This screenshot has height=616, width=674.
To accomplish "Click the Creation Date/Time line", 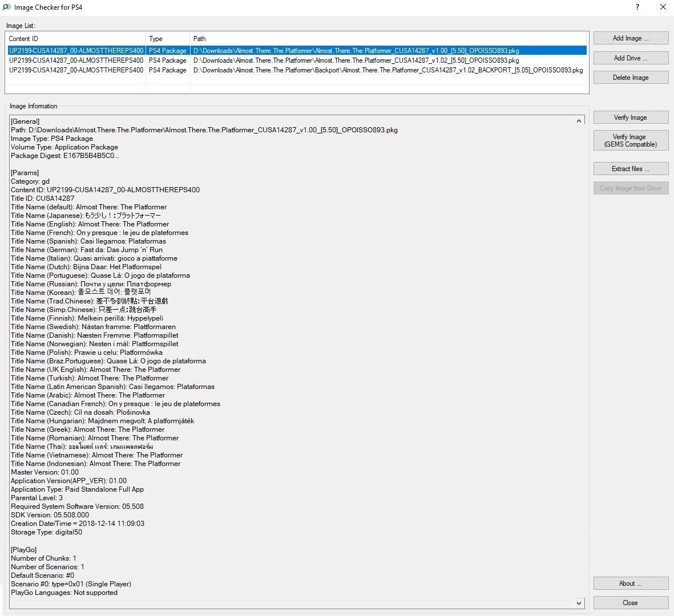I will click(x=78, y=524).
